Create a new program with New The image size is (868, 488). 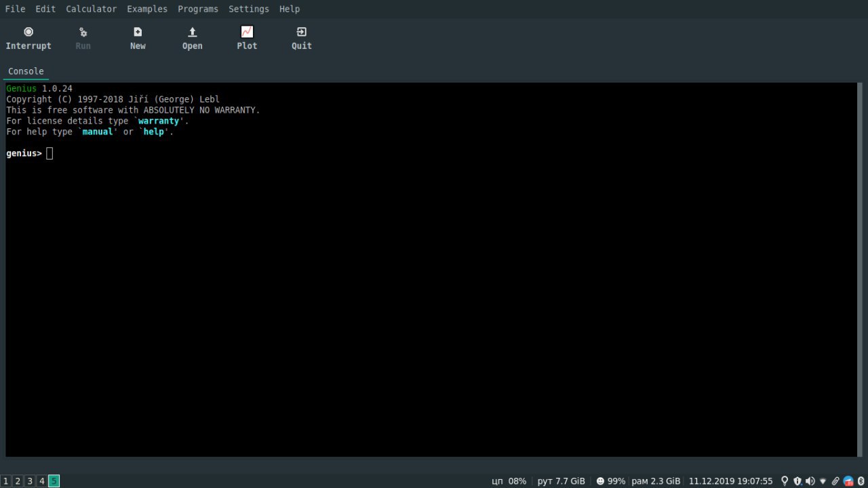138,39
